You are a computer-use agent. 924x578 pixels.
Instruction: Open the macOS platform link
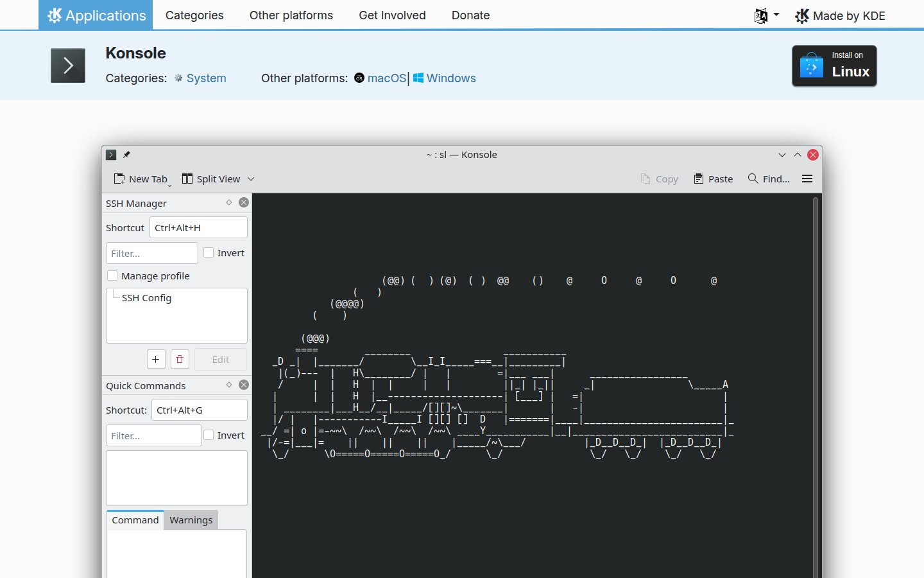(387, 78)
